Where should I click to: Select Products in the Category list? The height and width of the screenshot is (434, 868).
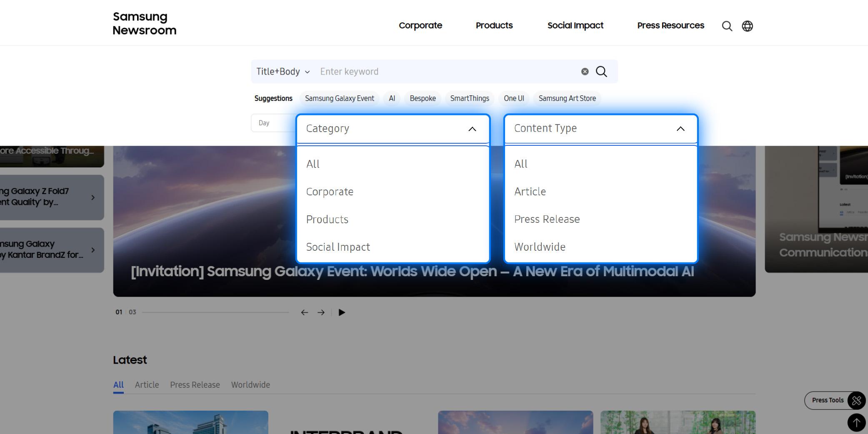click(x=327, y=219)
